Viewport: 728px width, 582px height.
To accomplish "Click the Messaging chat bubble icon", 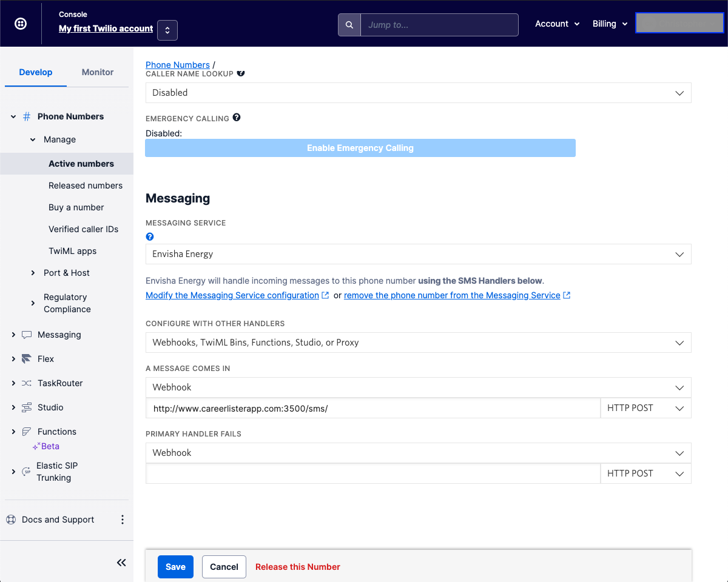I will tap(27, 335).
